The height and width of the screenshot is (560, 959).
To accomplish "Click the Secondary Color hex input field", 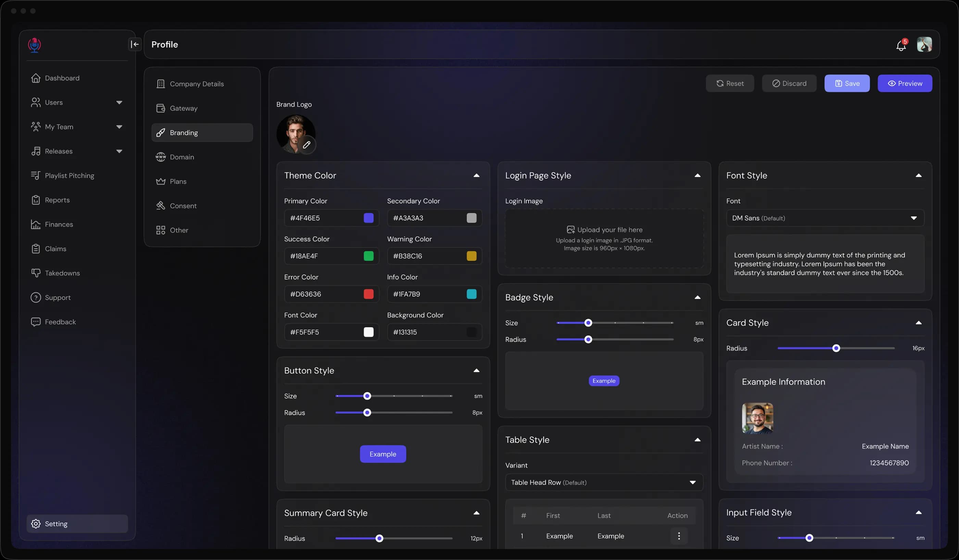I will [434, 218].
